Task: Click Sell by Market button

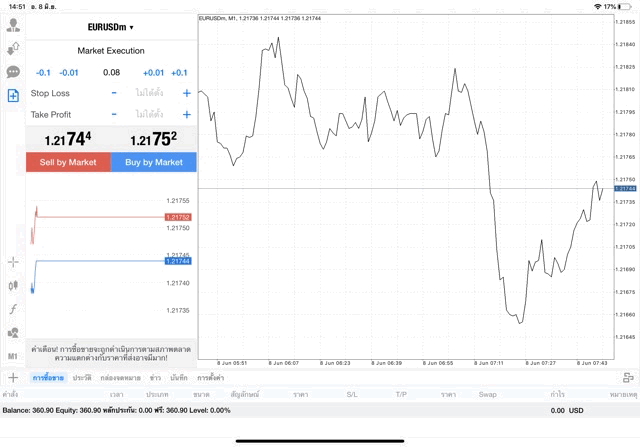Action: pos(68,162)
